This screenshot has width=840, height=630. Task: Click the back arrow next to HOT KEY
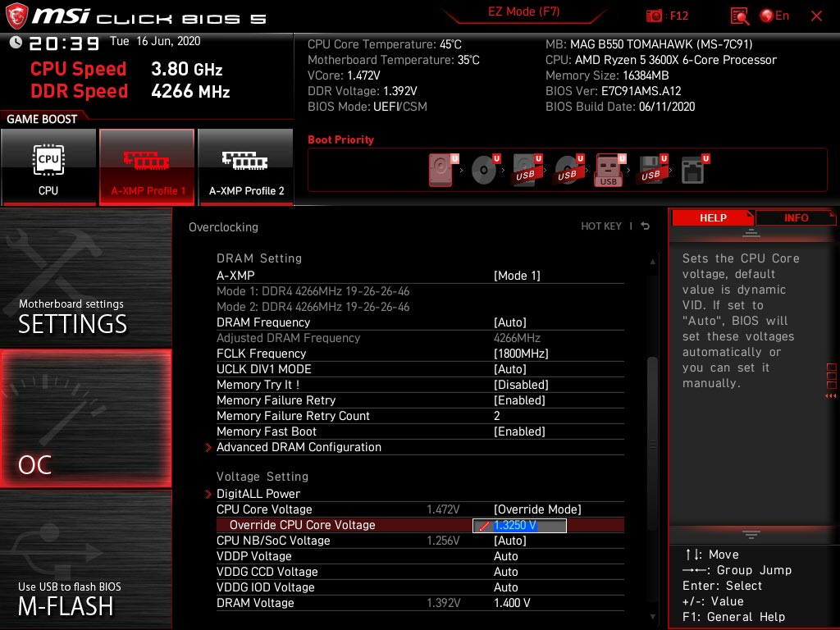click(x=646, y=226)
